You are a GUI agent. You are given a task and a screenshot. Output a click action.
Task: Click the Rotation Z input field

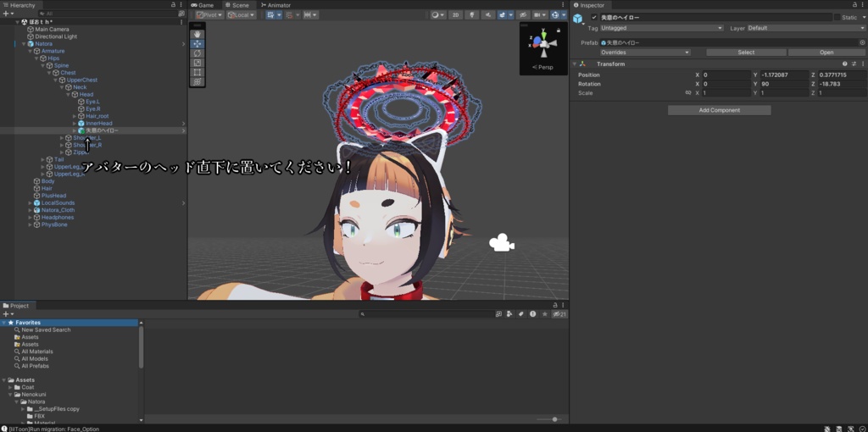(x=842, y=84)
